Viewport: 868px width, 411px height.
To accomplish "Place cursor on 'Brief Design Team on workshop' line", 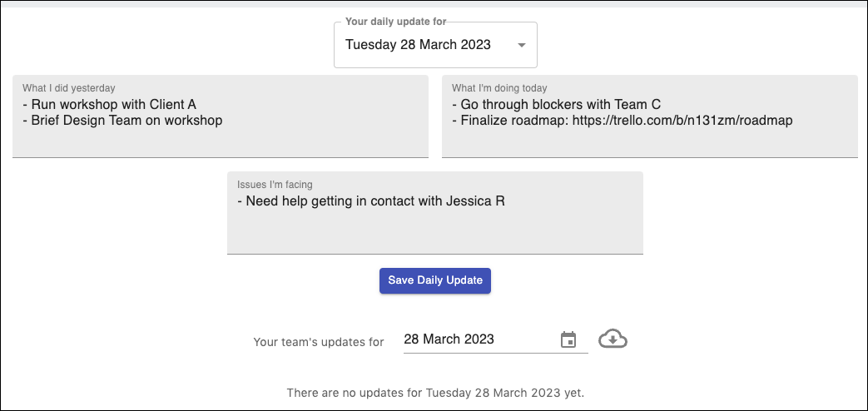I will (122, 121).
